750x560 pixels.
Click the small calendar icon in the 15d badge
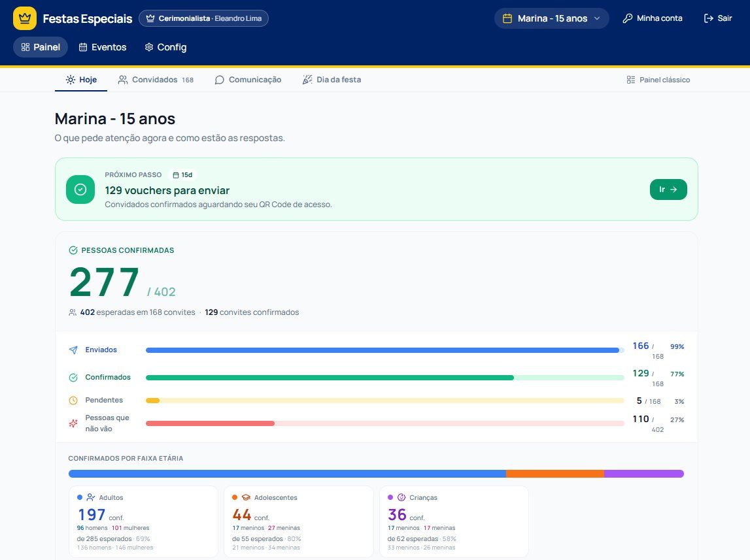[x=175, y=175]
